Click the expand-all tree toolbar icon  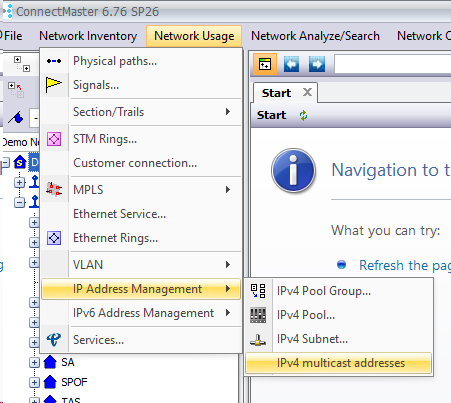pyautogui.click(x=22, y=64)
